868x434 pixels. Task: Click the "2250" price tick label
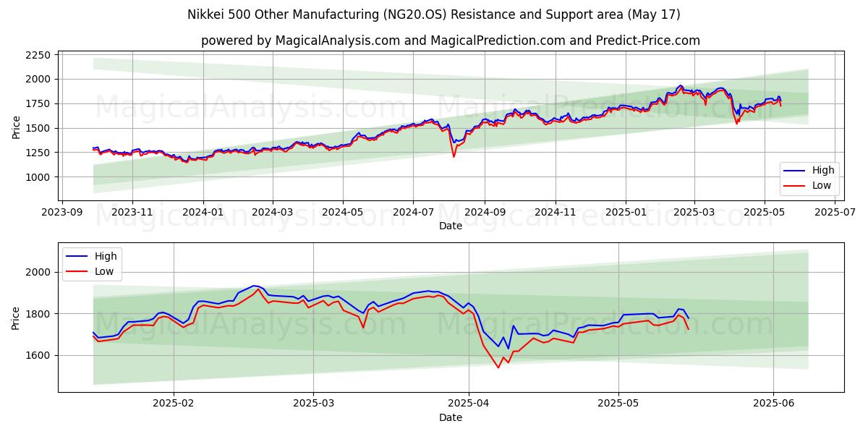(x=38, y=55)
